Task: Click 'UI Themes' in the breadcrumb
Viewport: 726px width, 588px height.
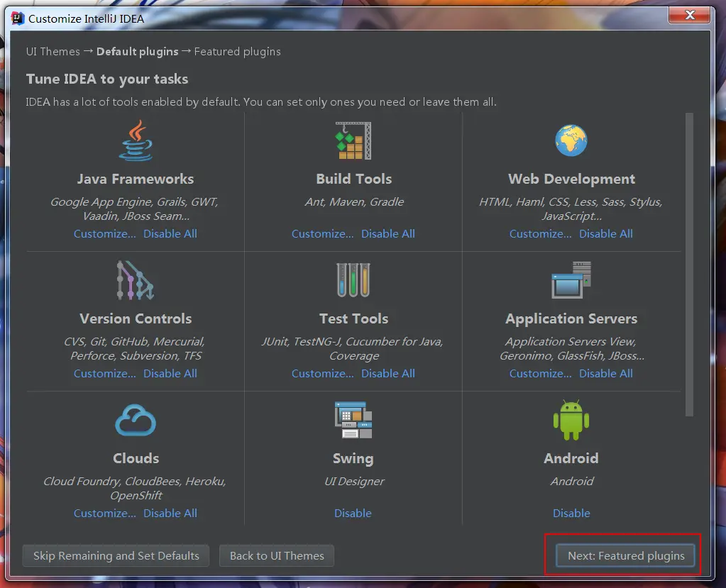Action: pos(53,51)
